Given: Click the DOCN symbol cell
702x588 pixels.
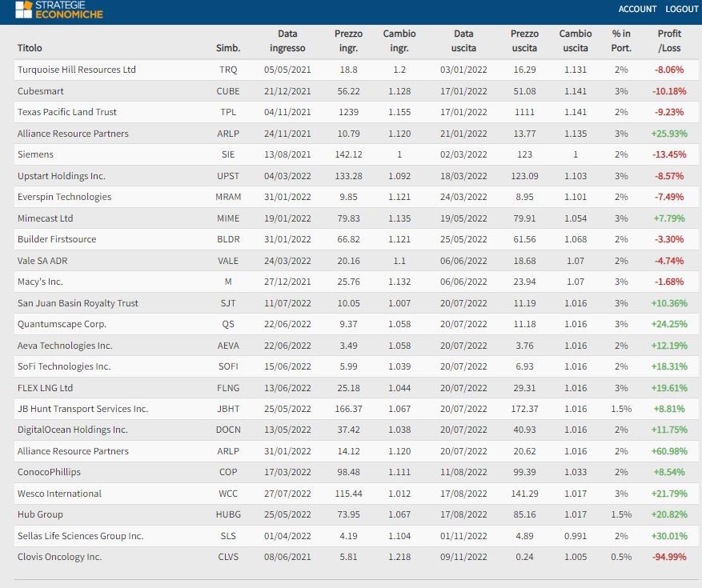Looking at the screenshot, I should [x=228, y=430].
